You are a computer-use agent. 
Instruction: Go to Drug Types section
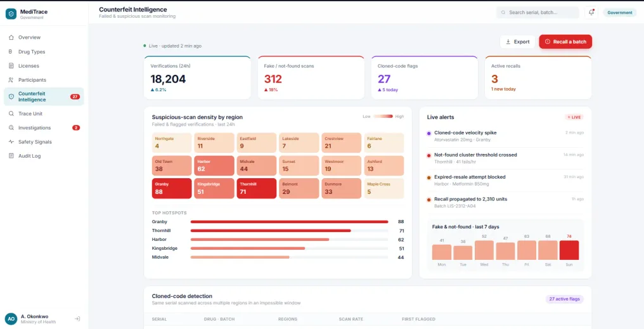44,52
